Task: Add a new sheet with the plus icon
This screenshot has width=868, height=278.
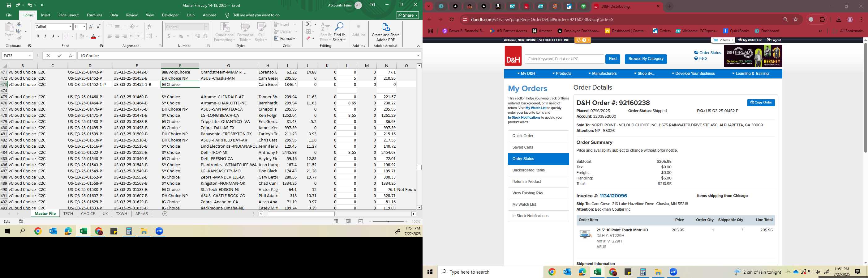Action: coord(165,214)
